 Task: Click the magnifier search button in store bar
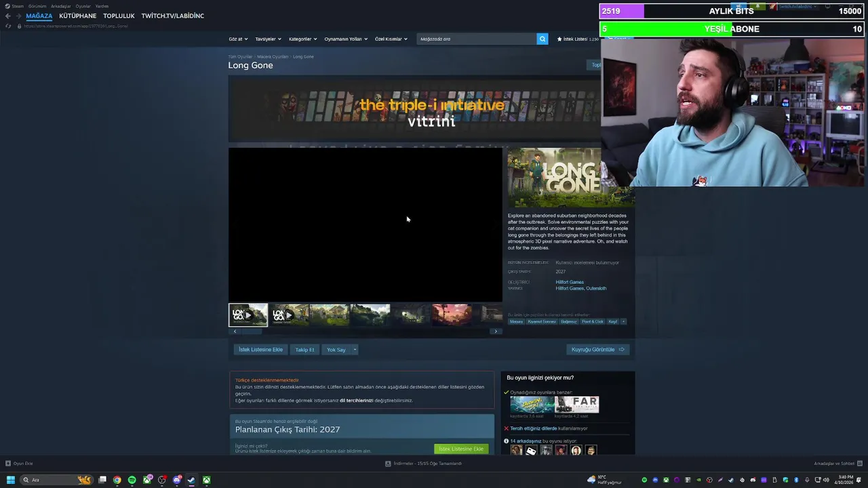[542, 39]
